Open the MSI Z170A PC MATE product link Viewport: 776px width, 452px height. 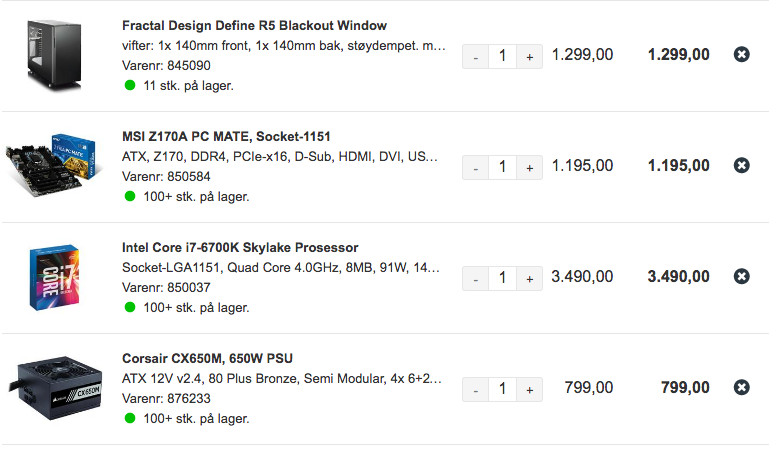click(226, 137)
